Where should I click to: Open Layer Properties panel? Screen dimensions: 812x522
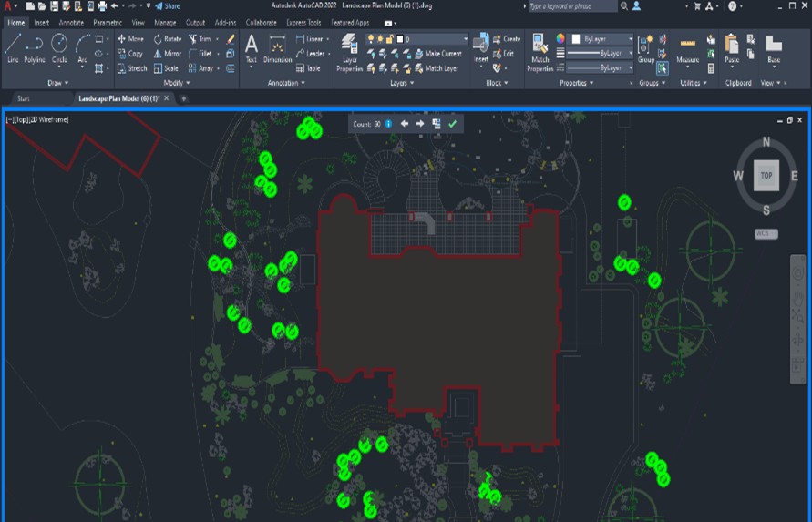click(349, 52)
